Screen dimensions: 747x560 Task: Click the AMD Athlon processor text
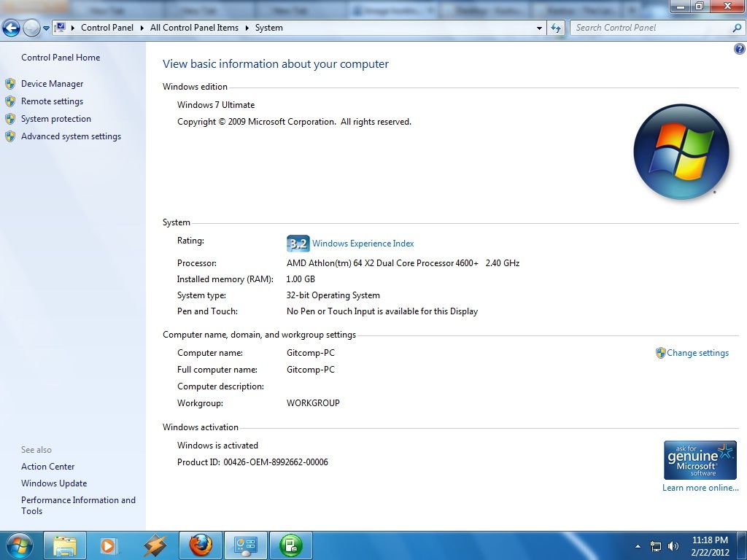403,262
